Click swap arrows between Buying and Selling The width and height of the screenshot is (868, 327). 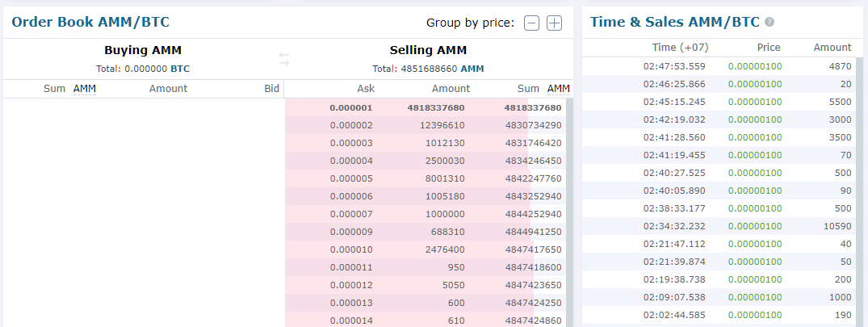pos(284,59)
